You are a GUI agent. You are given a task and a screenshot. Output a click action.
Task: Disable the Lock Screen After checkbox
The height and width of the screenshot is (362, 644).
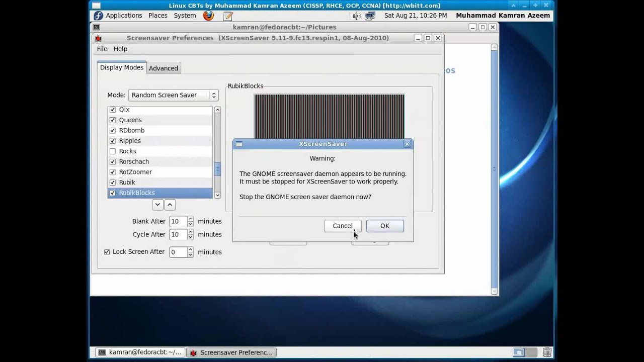[107, 252]
